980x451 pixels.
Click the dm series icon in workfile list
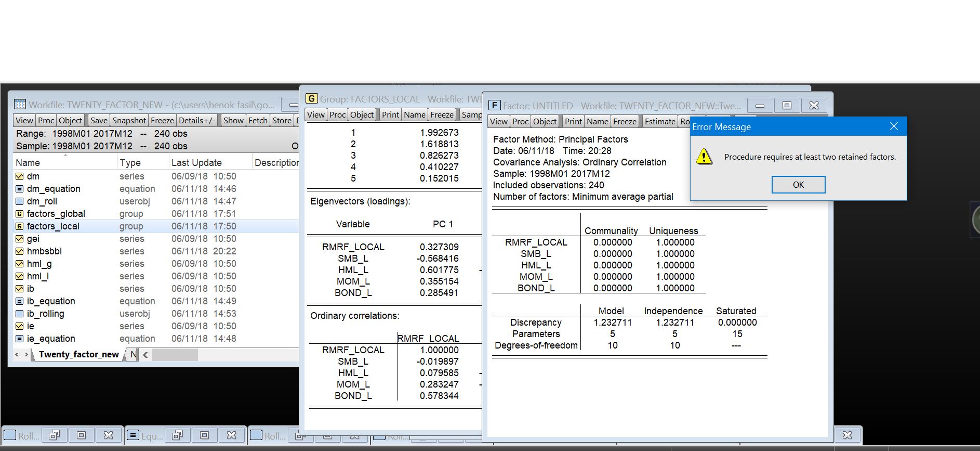click(20, 176)
